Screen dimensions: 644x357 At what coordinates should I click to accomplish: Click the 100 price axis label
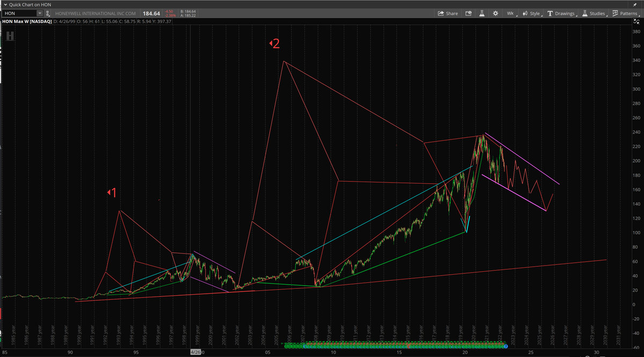(x=636, y=232)
